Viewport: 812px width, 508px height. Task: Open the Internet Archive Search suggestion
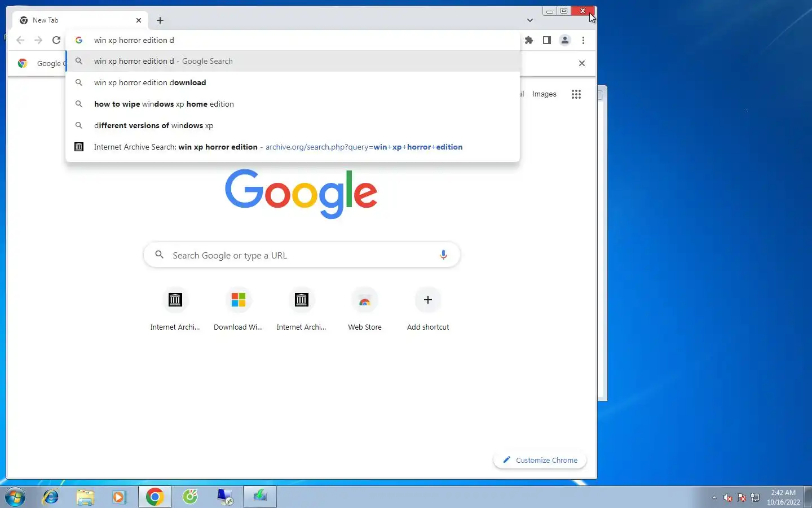(x=293, y=147)
